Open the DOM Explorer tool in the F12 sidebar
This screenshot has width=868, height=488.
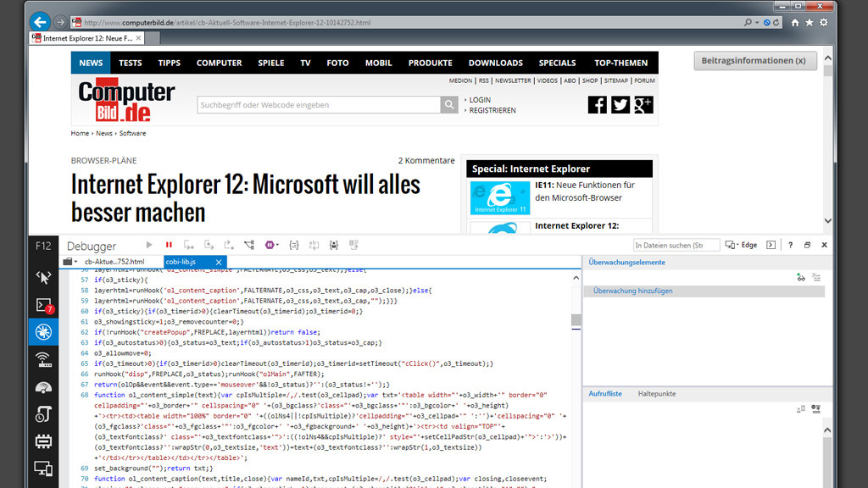click(x=43, y=277)
